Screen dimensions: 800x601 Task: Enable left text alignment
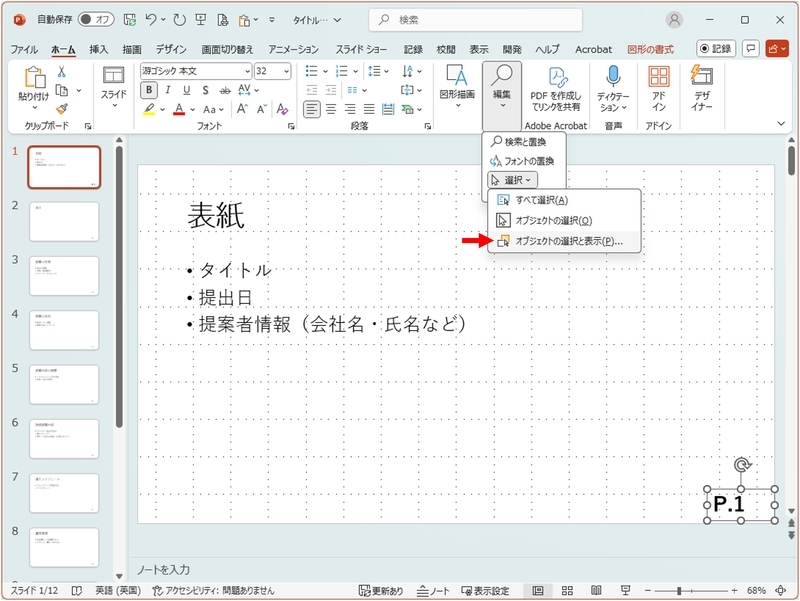pyautogui.click(x=312, y=109)
